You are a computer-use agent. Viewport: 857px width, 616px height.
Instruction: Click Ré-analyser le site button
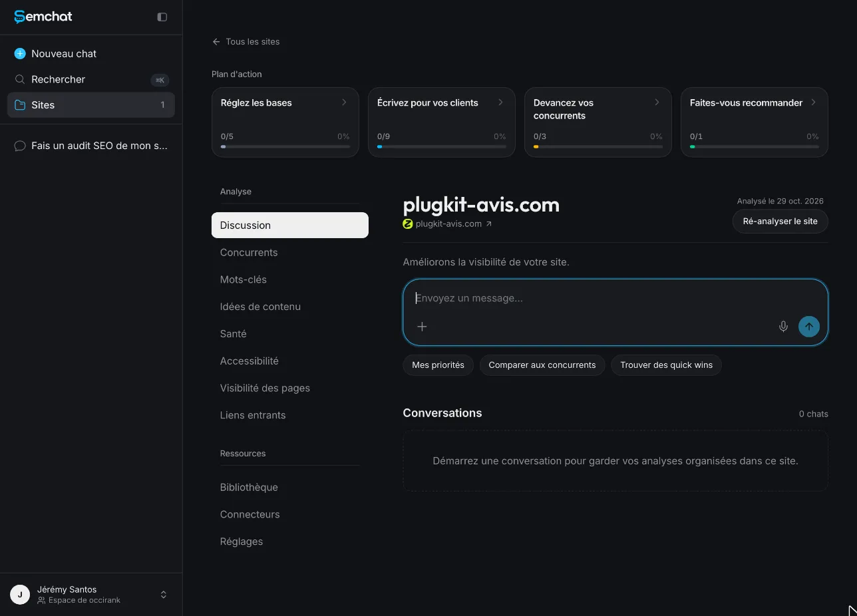point(780,222)
